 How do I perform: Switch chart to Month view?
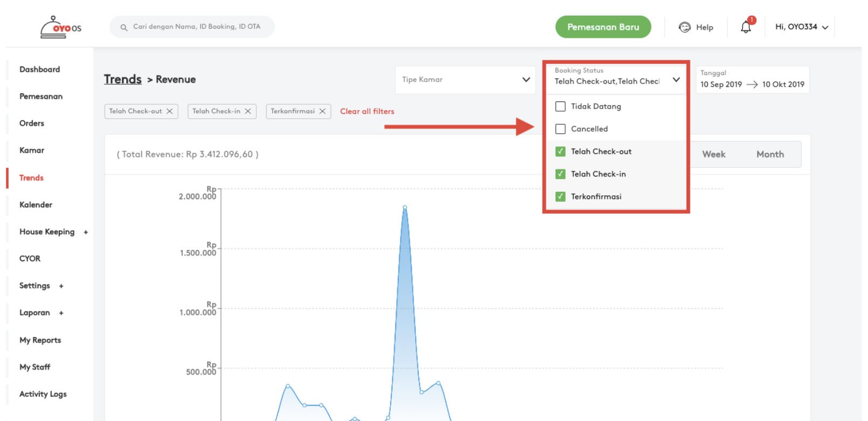770,154
